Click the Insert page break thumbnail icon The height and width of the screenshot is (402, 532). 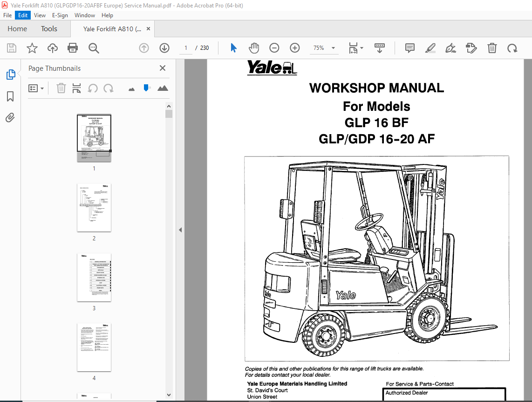pyautogui.click(x=77, y=88)
